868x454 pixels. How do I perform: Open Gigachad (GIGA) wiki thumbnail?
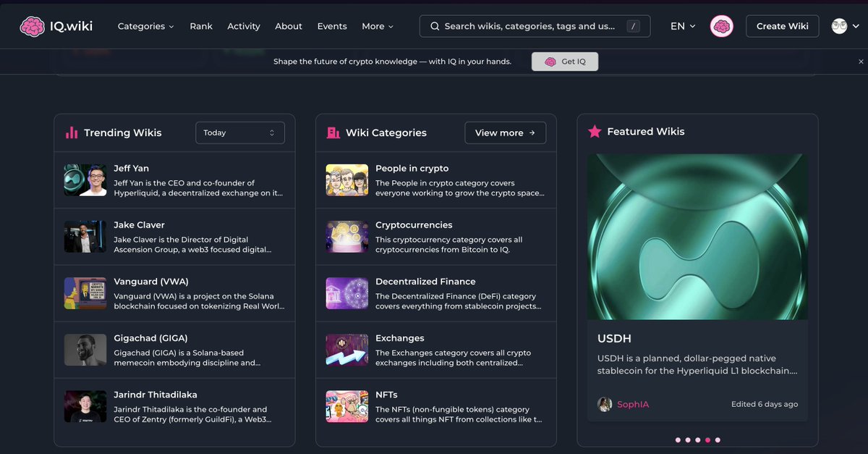(x=85, y=349)
